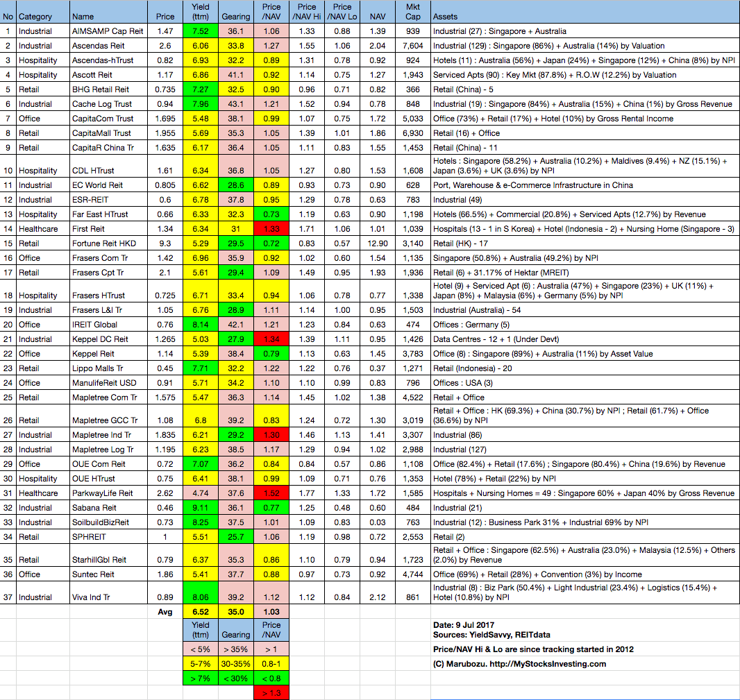This screenshot has width=740, height=700.
Task: Select 'Data Centres - 12 + 1 (Under Devt)' cell
Action: coord(585,340)
